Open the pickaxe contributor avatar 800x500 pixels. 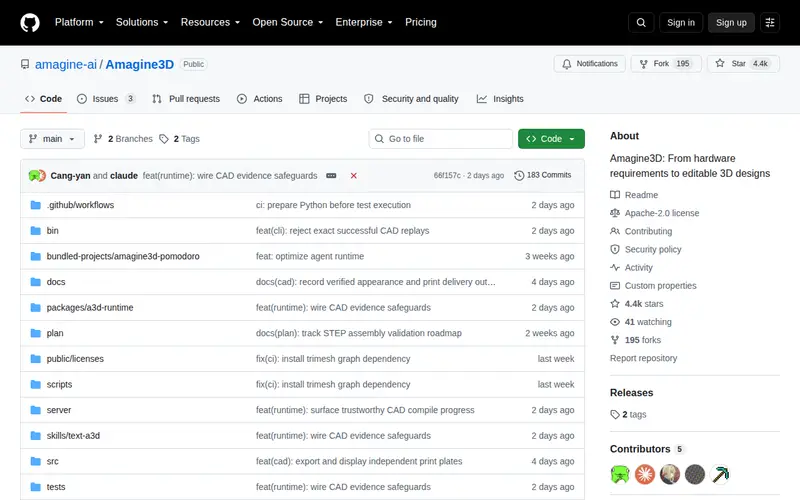[720, 474]
